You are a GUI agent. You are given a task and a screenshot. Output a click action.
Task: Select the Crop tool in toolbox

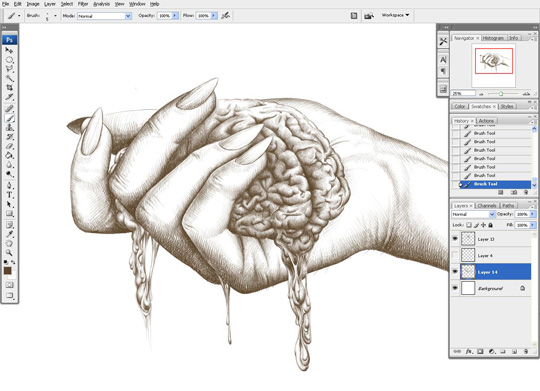tap(9, 88)
